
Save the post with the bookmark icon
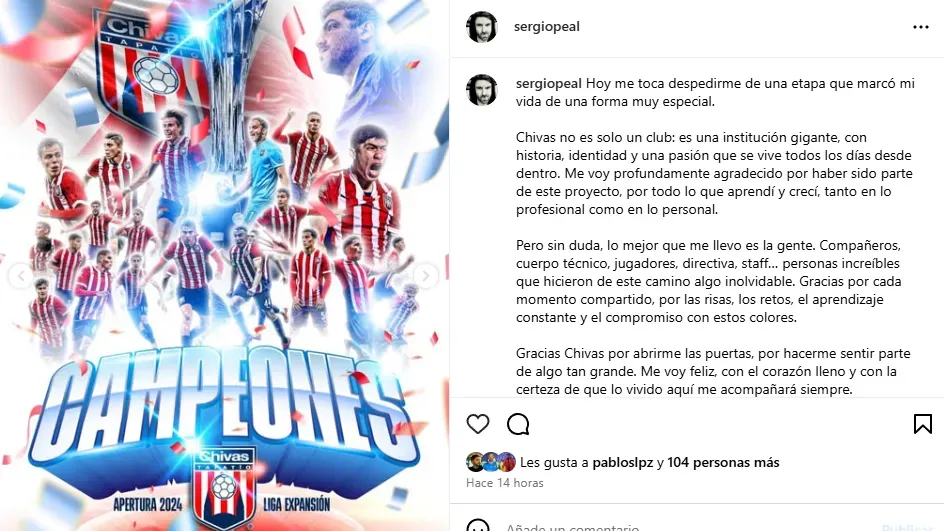pyautogui.click(x=922, y=424)
